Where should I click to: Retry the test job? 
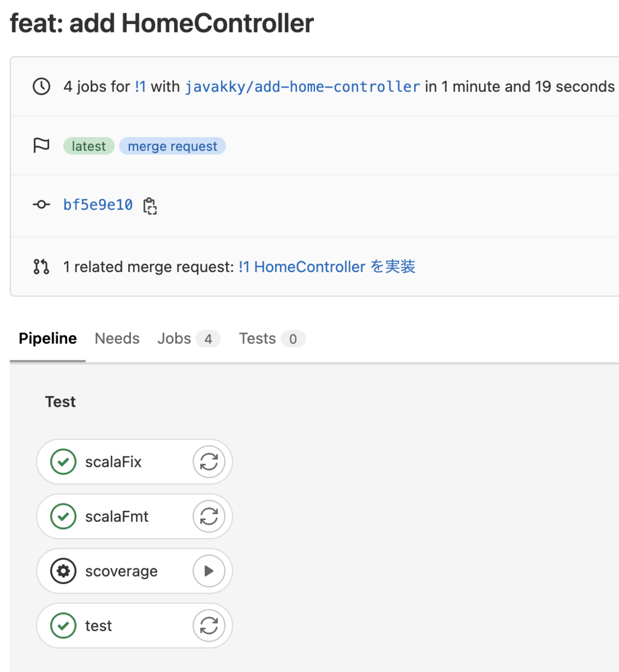[209, 626]
